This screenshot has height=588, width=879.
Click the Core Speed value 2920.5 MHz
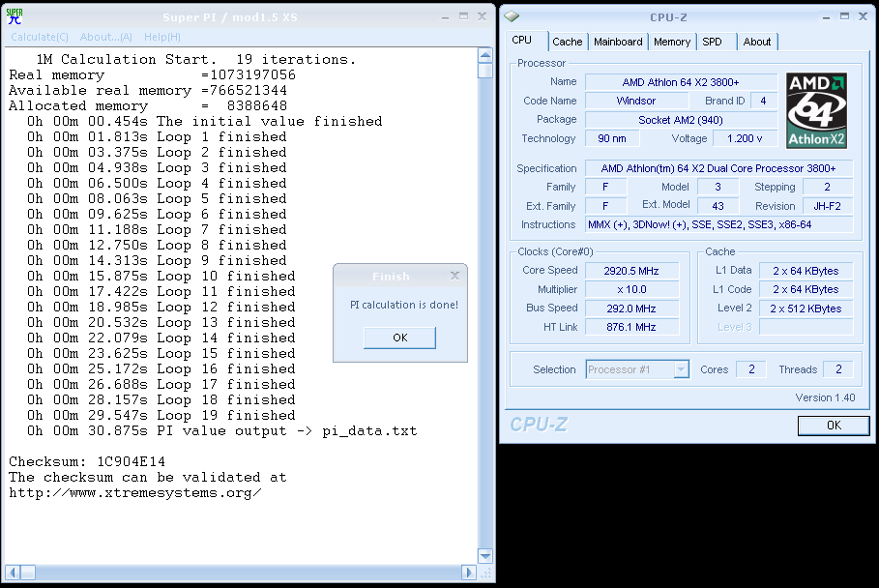click(631, 271)
